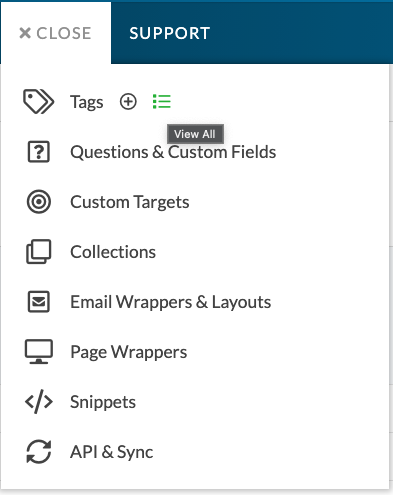The width and height of the screenshot is (393, 495).
Task: Add a new tag with plus icon
Action: pos(128,101)
